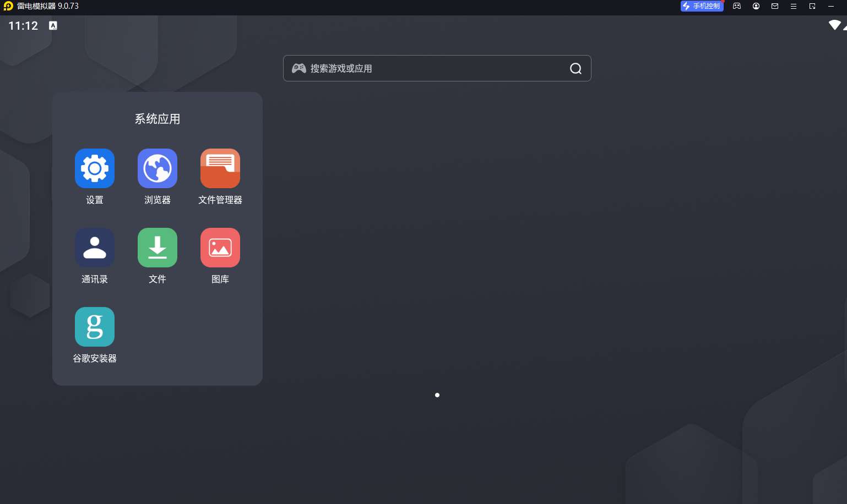Open the mail messages icon
The image size is (847, 504).
tap(775, 6)
